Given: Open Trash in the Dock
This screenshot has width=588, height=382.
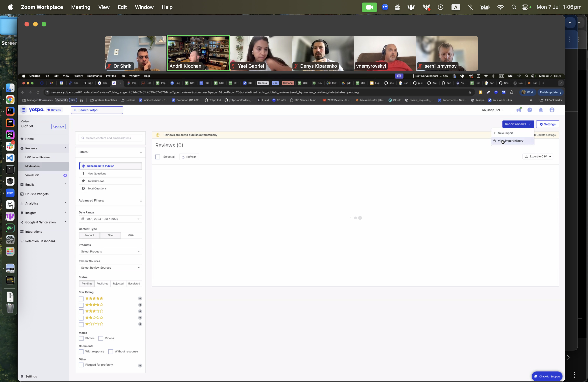Looking at the screenshot, I should click(10, 308).
